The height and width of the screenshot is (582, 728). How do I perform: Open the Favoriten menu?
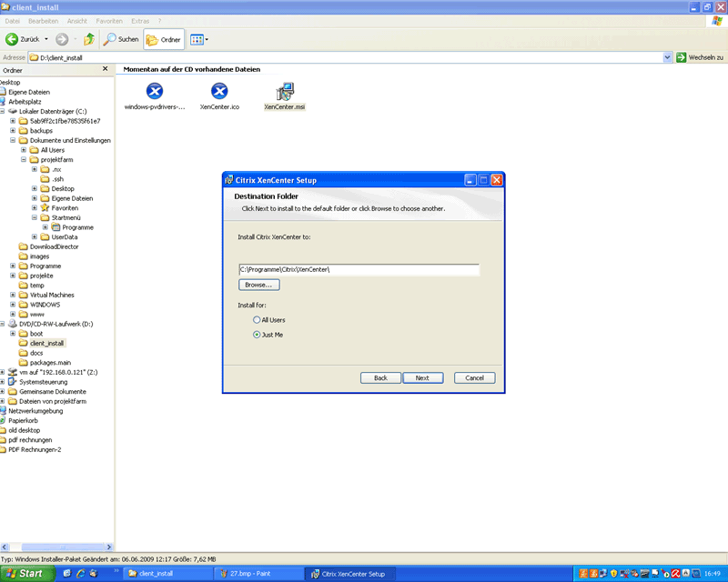pos(109,21)
